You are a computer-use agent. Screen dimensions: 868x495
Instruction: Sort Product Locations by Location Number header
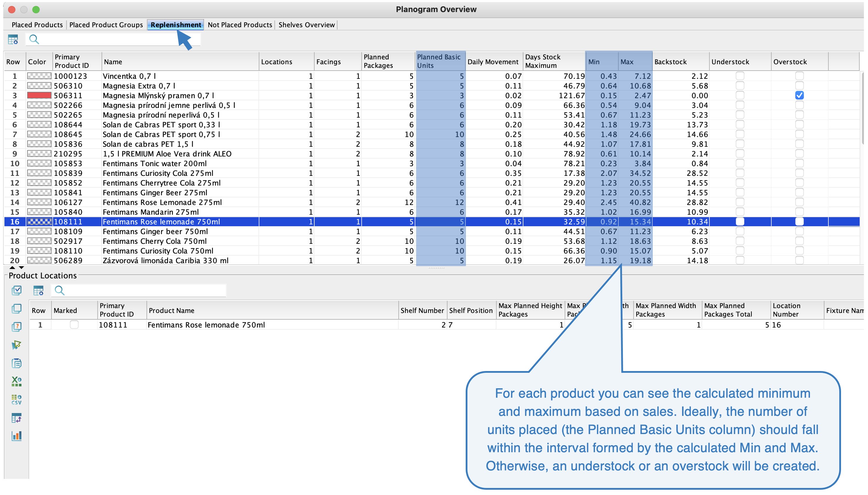(797, 310)
